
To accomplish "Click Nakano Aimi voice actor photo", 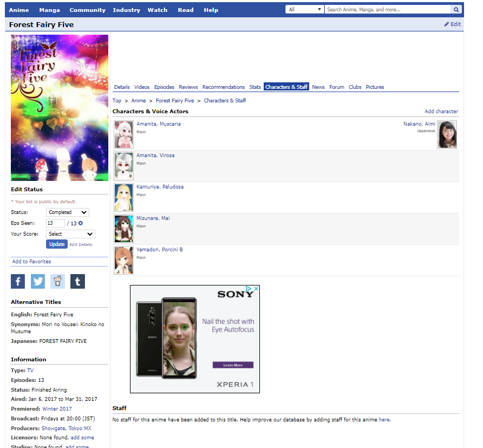I will pos(447,135).
